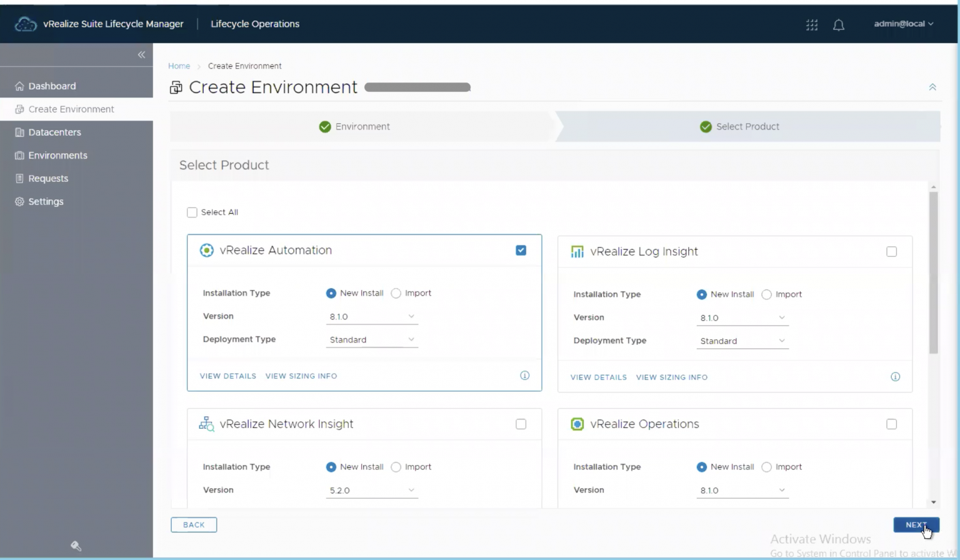Open vRealize Log Insight Deployment Type dropdown
This screenshot has width=960, height=560.
[x=742, y=341]
